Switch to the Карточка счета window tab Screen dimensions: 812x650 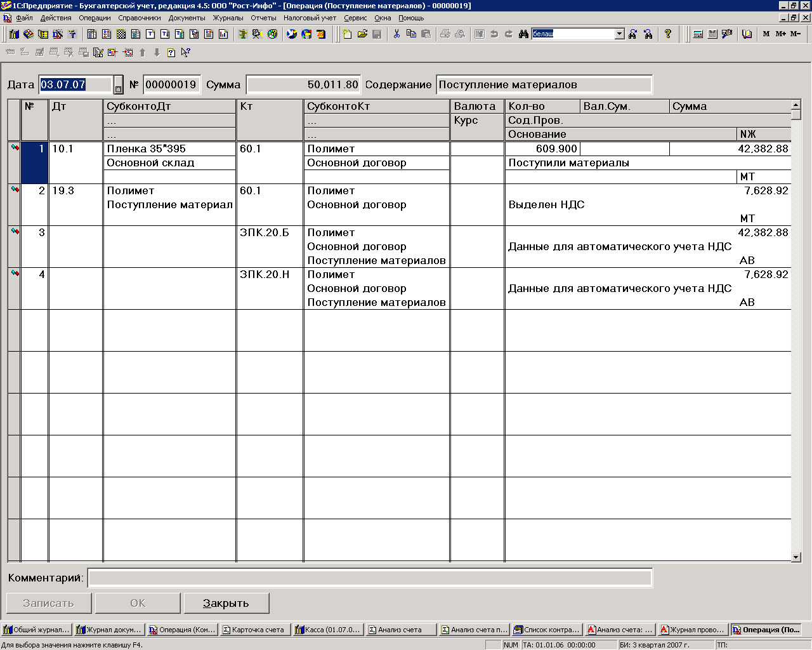click(255, 630)
